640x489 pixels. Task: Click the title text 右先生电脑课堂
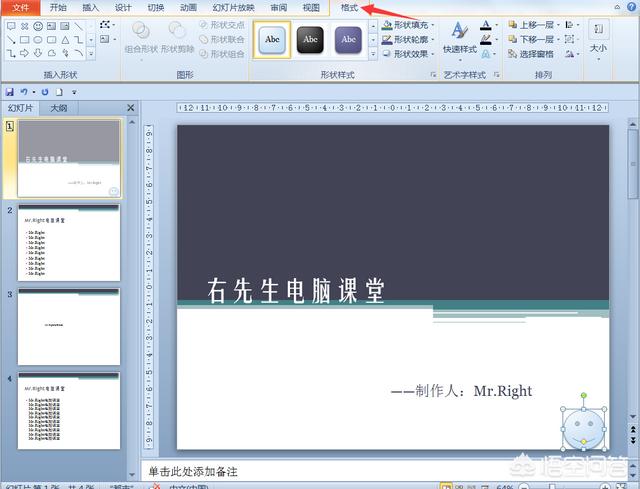click(x=296, y=291)
